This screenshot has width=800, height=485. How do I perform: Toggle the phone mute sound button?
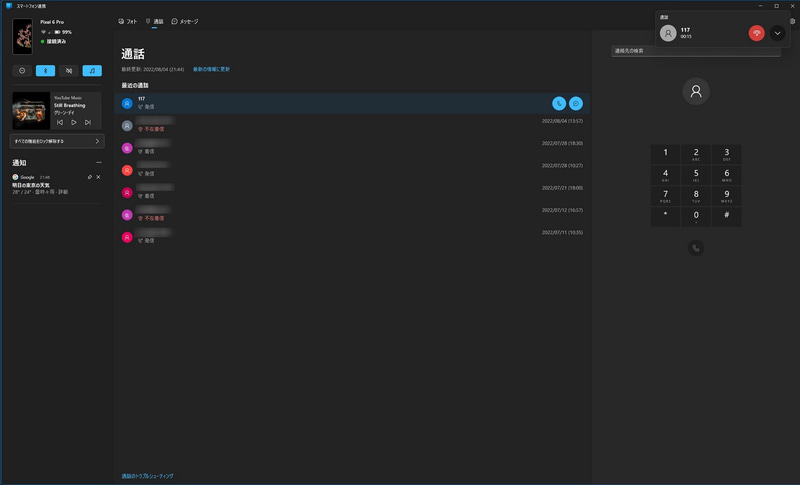(x=69, y=71)
